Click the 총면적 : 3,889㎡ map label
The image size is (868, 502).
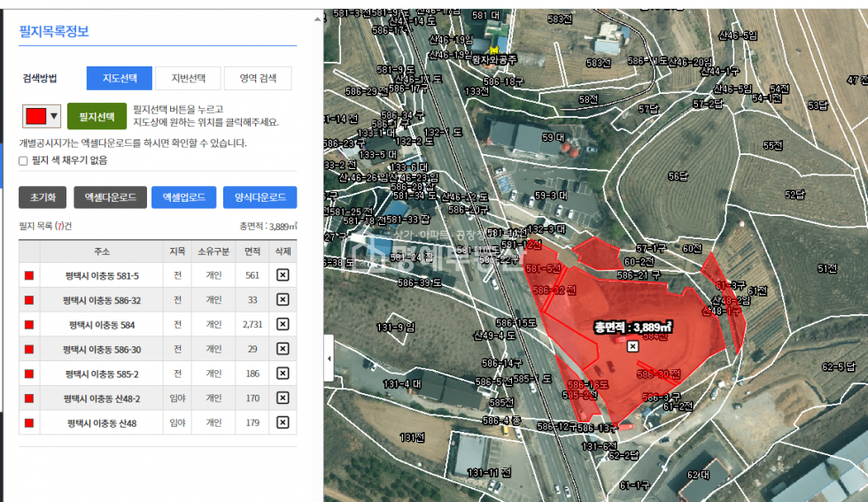tap(633, 327)
